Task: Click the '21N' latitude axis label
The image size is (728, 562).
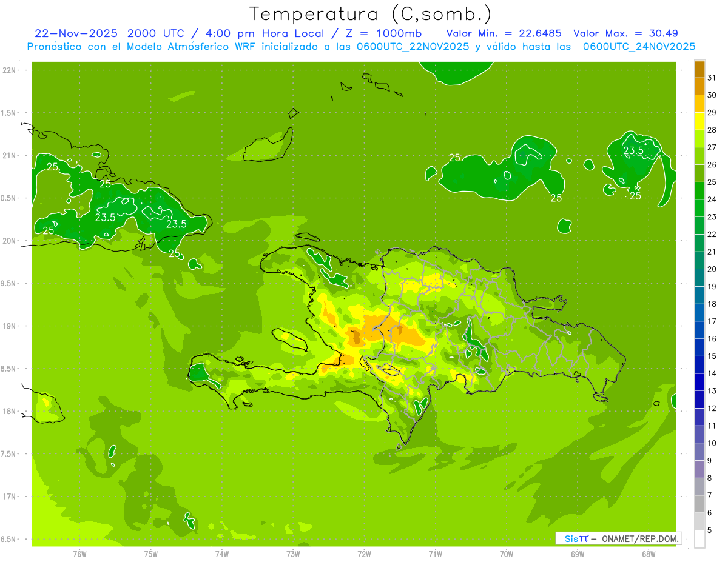Action: [x=9, y=155]
